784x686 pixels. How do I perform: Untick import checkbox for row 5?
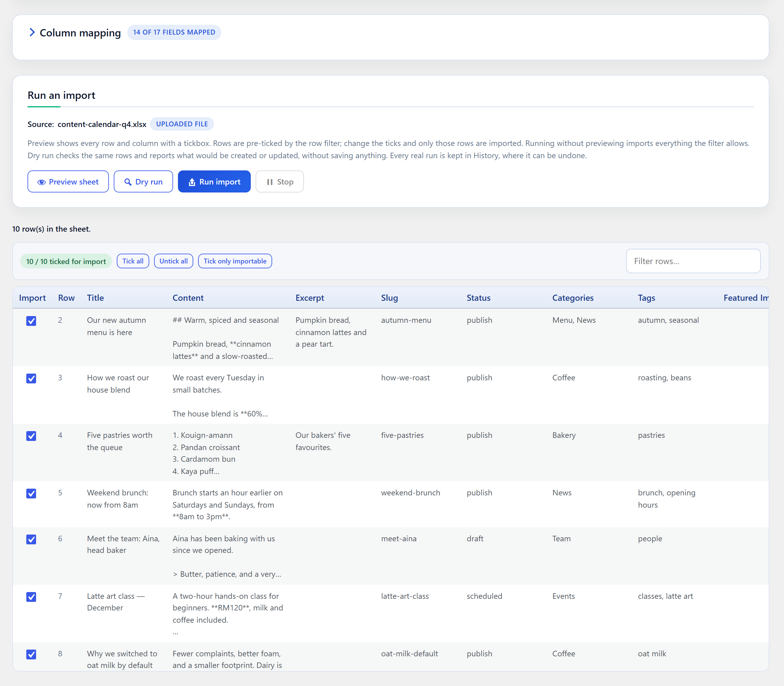point(31,494)
